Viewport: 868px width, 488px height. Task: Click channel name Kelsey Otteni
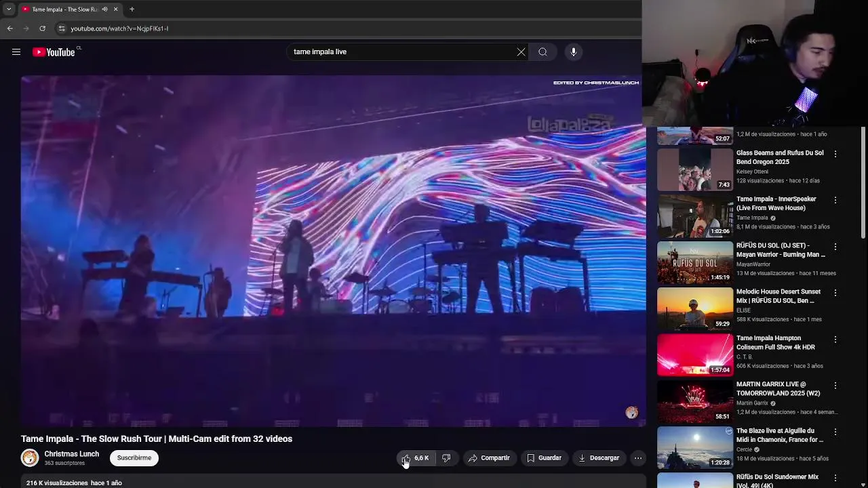coord(753,171)
